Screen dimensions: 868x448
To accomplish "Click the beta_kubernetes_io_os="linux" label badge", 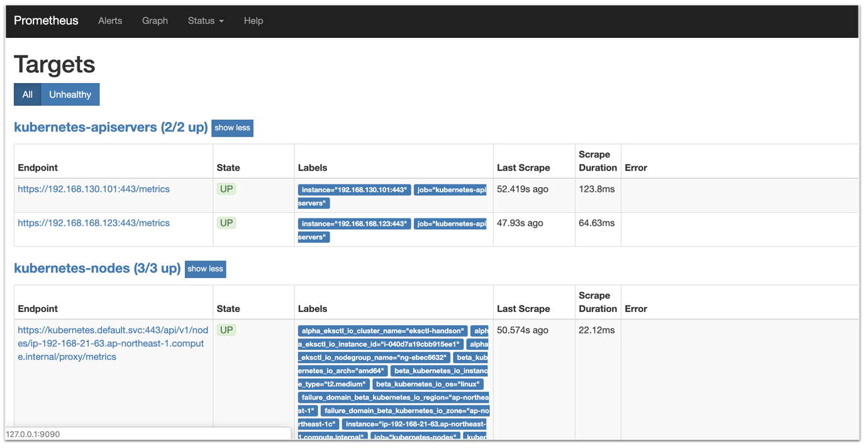I will pyautogui.click(x=428, y=384).
